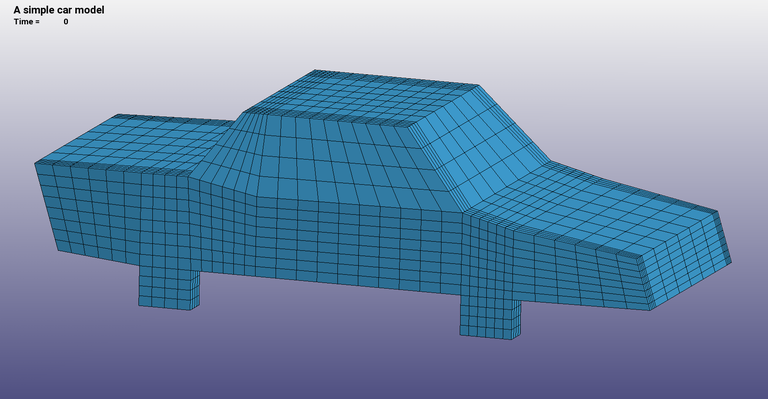
Task: Click the "Time =" label
Action: [27, 22]
